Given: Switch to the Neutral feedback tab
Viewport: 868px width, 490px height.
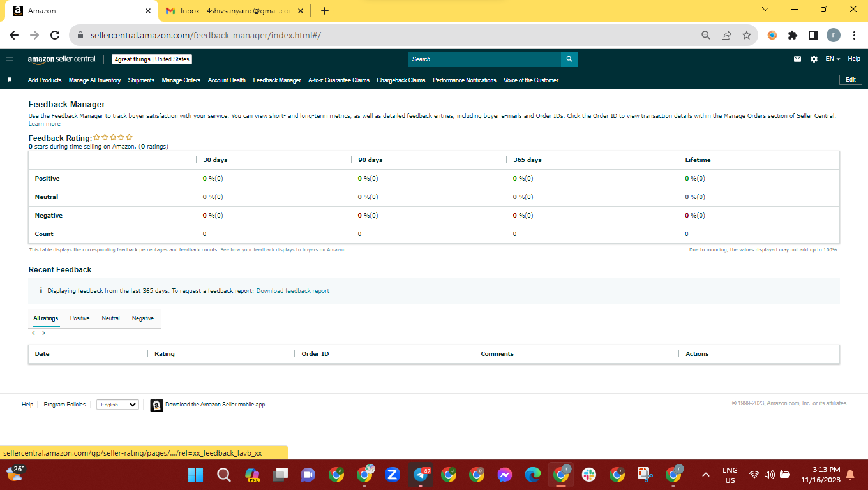Looking at the screenshot, I should coord(110,318).
